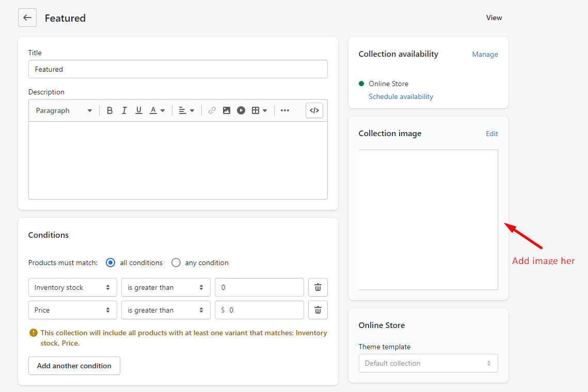Click the Title input field
588x392 pixels.
click(x=178, y=69)
